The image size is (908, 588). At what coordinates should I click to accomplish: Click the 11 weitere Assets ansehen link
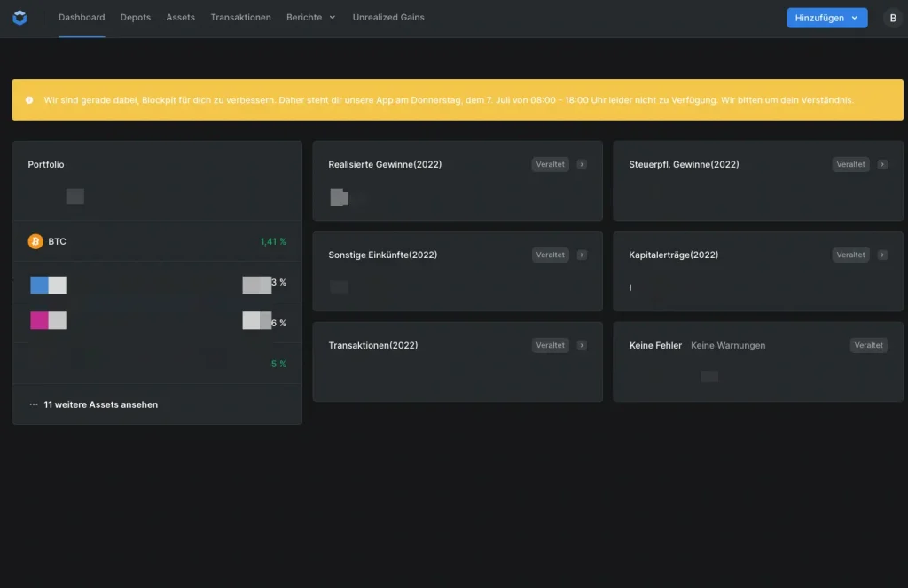click(x=100, y=404)
